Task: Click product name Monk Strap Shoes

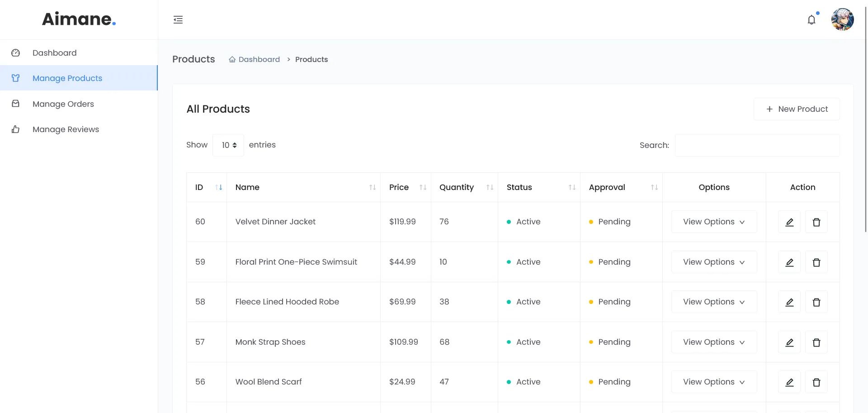Action: [270, 342]
